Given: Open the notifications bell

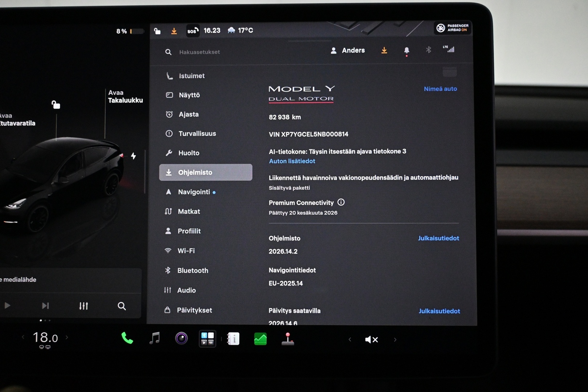Looking at the screenshot, I should (x=407, y=51).
